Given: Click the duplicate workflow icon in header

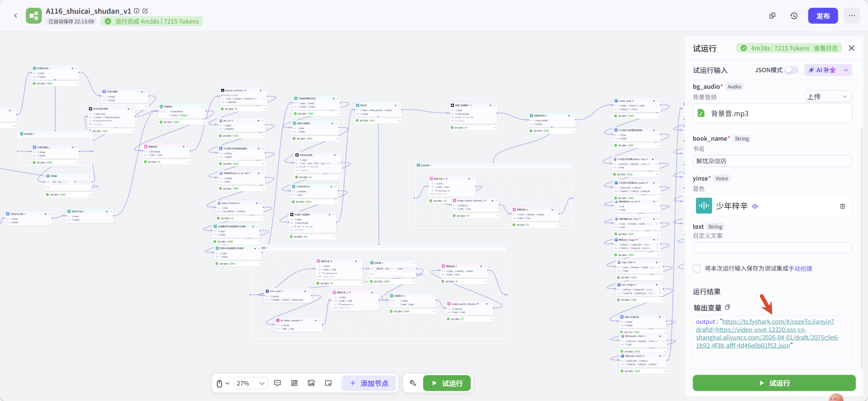Looking at the screenshot, I should 772,16.
